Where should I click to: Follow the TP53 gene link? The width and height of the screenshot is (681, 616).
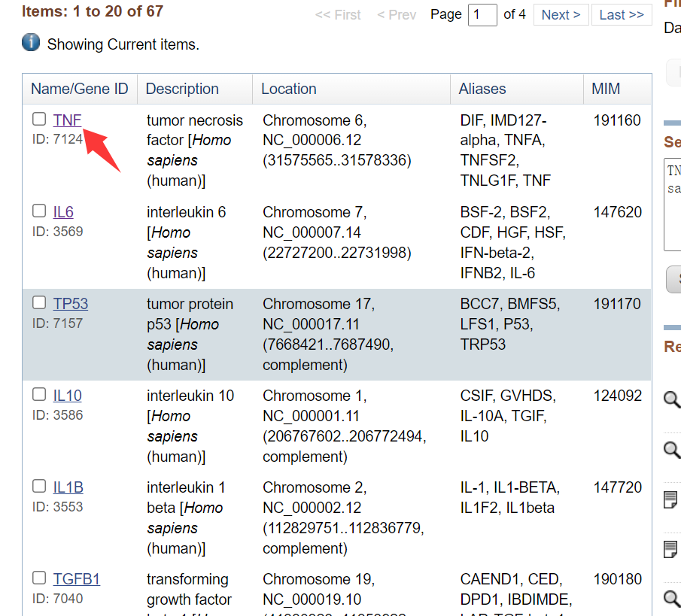(x=71, y=304)
